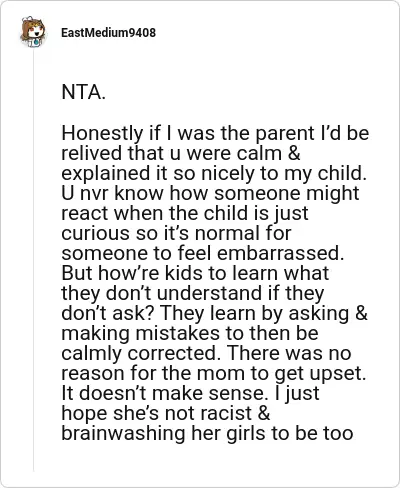Image resolution: width=400 pixels, height=488 pixels.
Task: Click the final line "brainwashing her girls to be too"
Action: [207, 434]
